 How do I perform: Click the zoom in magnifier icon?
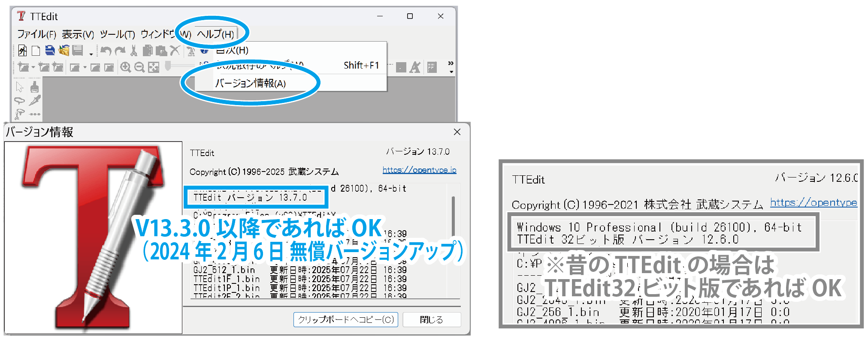[x=125, y=67]
